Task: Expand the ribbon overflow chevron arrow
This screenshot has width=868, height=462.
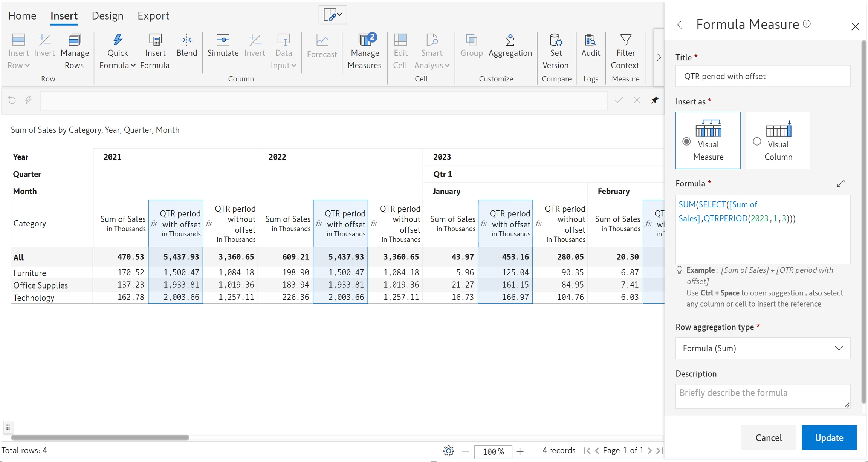Action: click(659, 57)
